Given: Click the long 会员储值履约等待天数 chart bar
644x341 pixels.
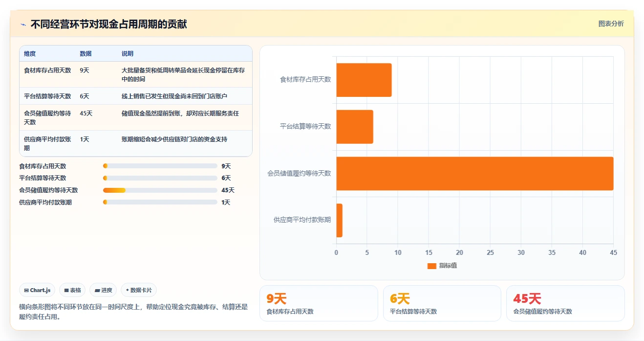Looking at the screenshot, I should pyautogui.click(x=475, y=174).
